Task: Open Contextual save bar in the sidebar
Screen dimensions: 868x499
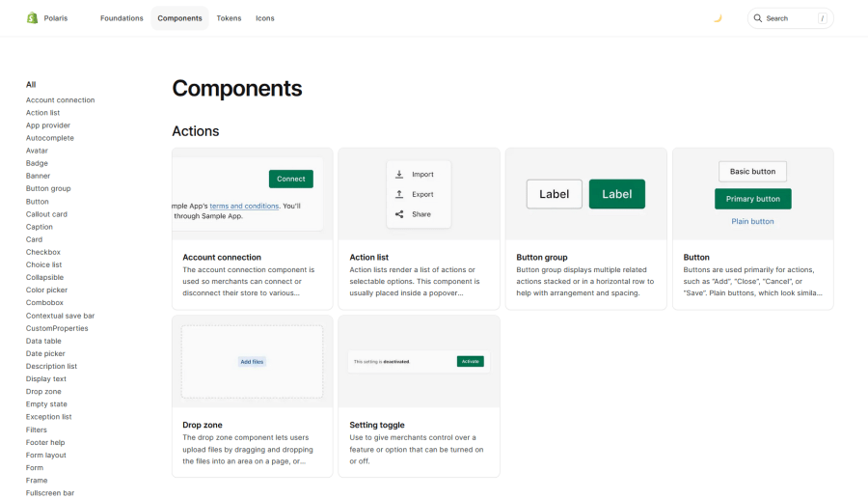Action: point(61,316)
